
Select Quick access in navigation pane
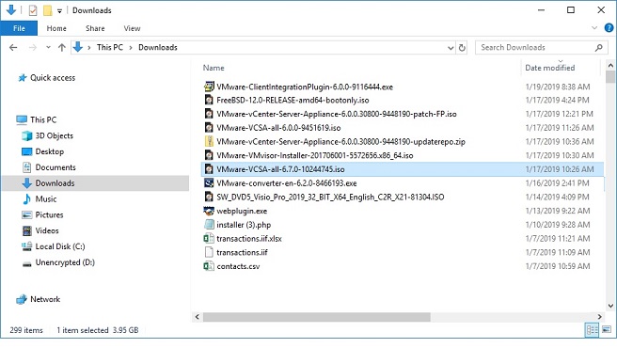coord(53,78)
